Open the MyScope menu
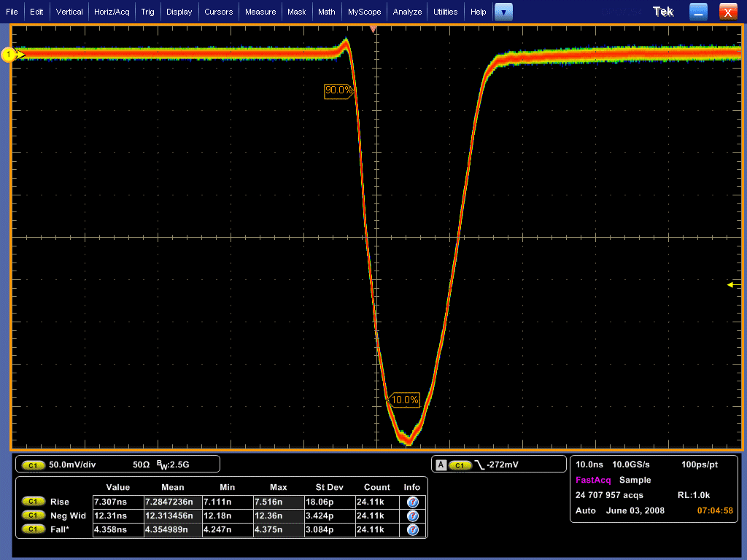The image size is (747, 560). coord(363,12)
